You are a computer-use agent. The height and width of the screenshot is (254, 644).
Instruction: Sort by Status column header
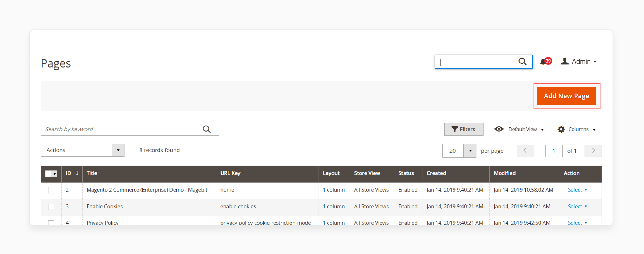click(406, 173)
